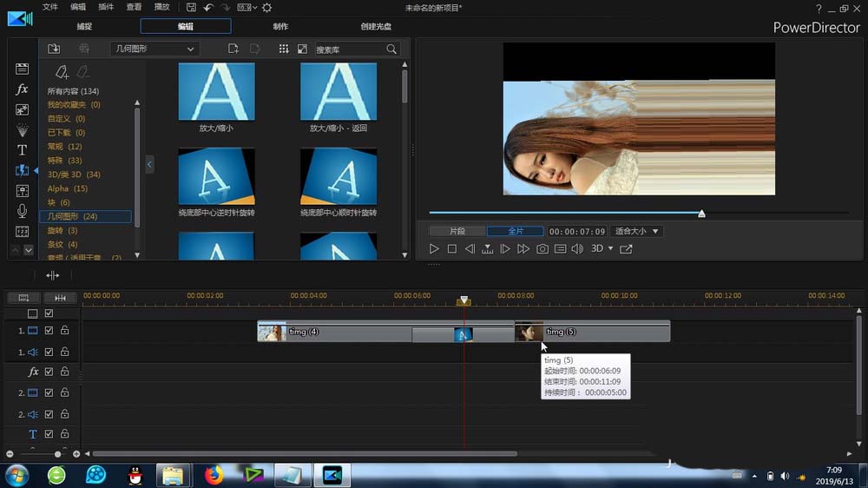Disable video track 1 checkbox
868x488 pixels.
pos(49,331)
